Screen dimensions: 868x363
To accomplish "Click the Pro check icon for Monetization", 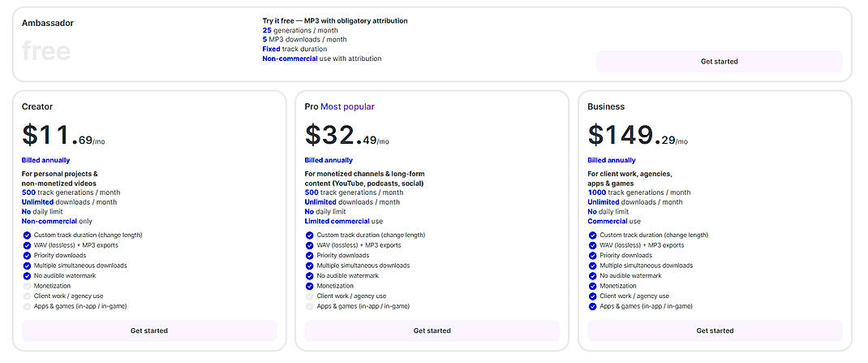I will click(309, 286).
